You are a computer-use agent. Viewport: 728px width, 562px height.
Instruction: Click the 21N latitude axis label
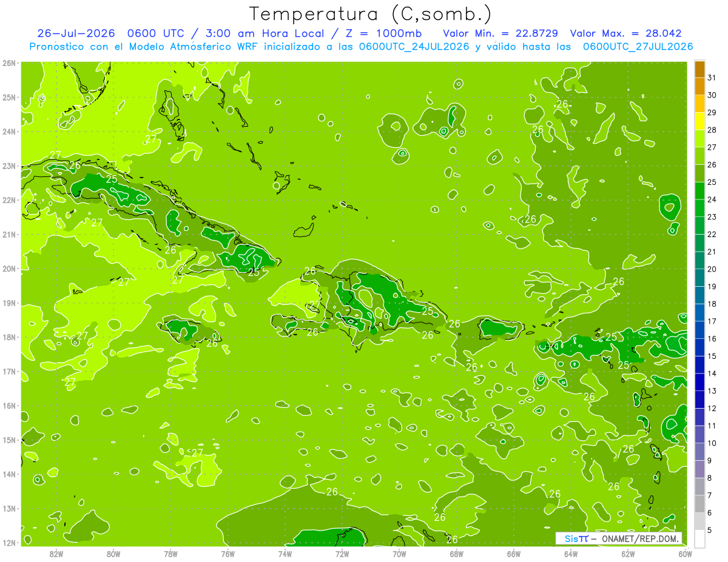point(8,235)
